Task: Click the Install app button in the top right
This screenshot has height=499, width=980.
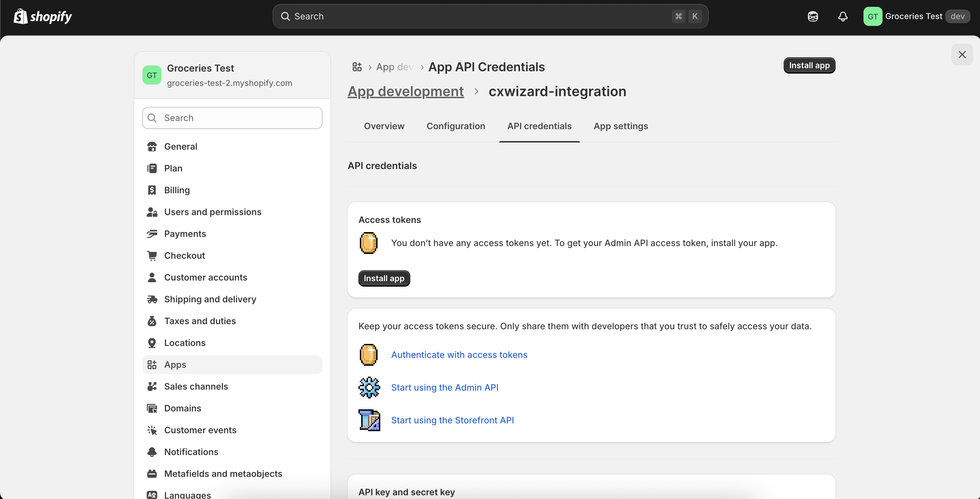Action: pos(809,65)
